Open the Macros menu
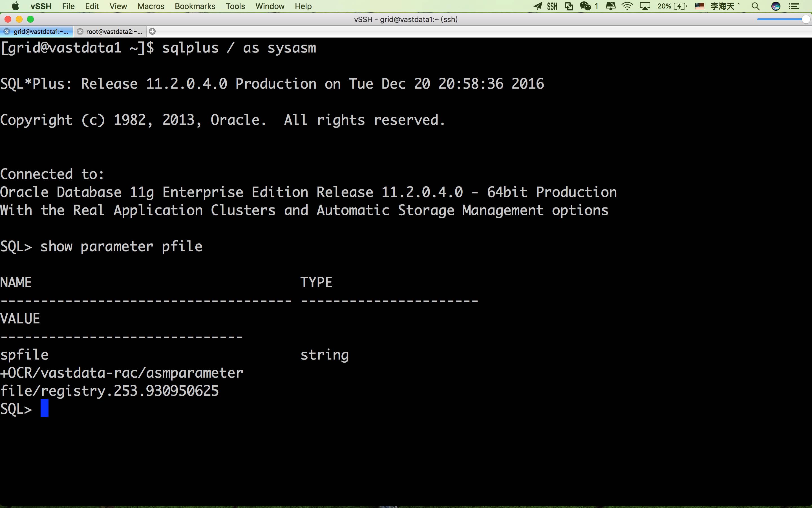The image size is (812, 508). click(151, 6)
